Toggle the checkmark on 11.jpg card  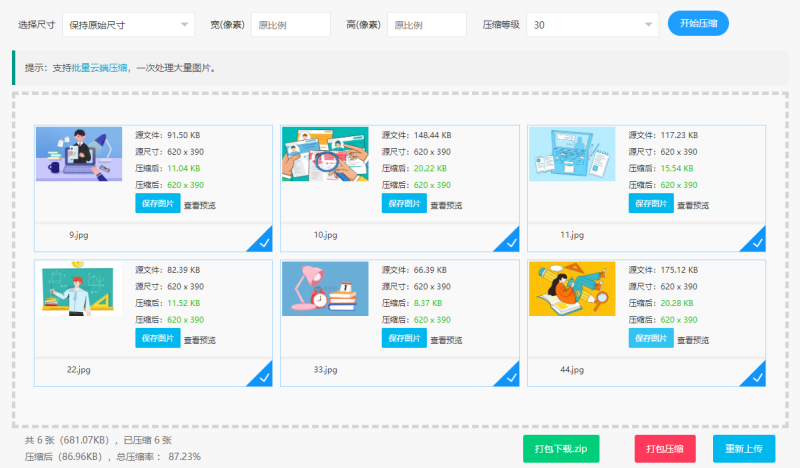click(756, 242)
